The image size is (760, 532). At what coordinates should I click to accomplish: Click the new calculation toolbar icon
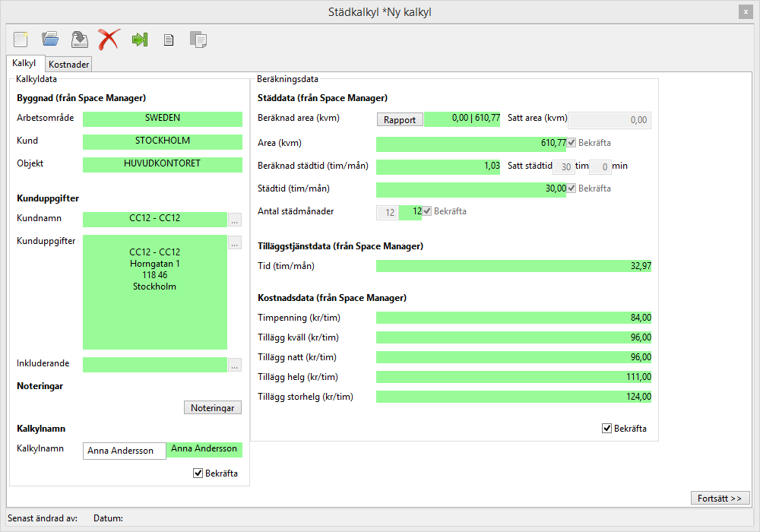coord(21,40)
